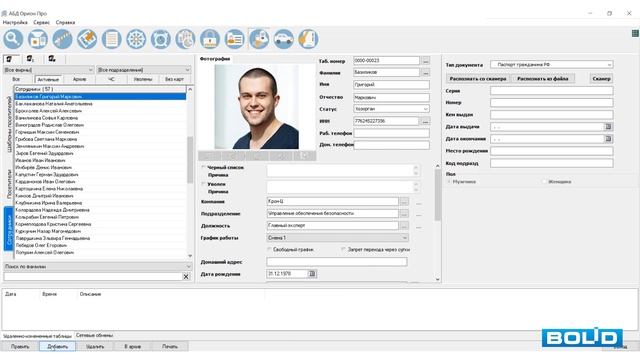The image size is (640, 360).
Task: Enable Запрет перехода через сутки checkbox
Action: tap(344, 249)
